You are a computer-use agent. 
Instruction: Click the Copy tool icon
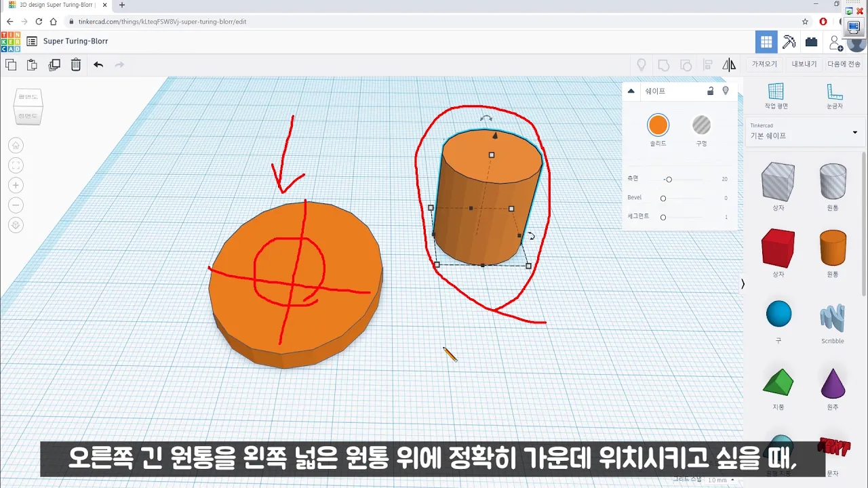pos(11,65)
